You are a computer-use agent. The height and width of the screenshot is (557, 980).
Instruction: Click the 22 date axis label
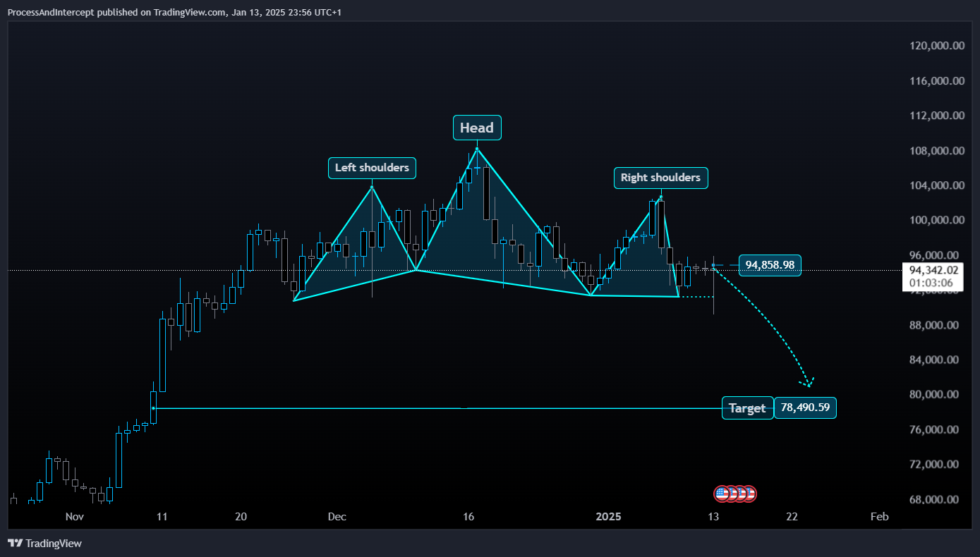point(792,516)
